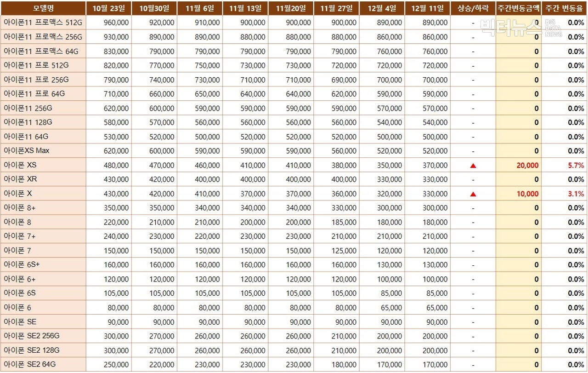588x373 pixels.
Task: Click the 12월 11일 price 85,000 for 아이폰 6S
Action: tap(427, 293)
